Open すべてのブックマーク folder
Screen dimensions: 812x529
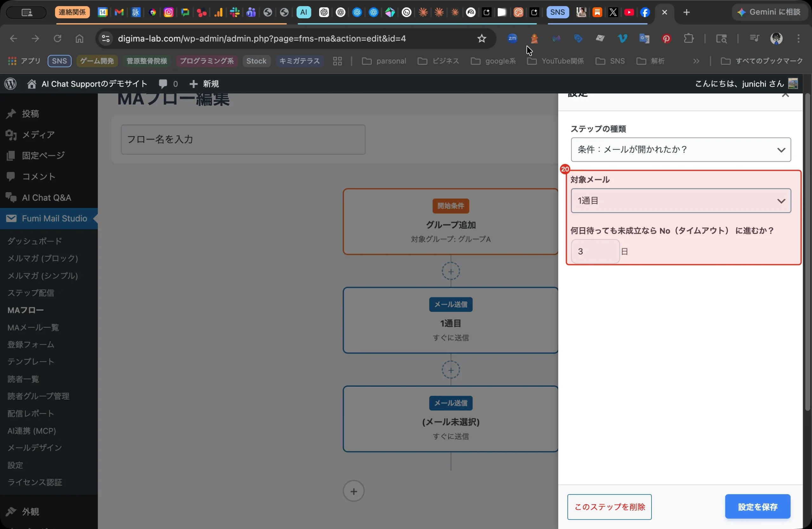pos(761,61)
